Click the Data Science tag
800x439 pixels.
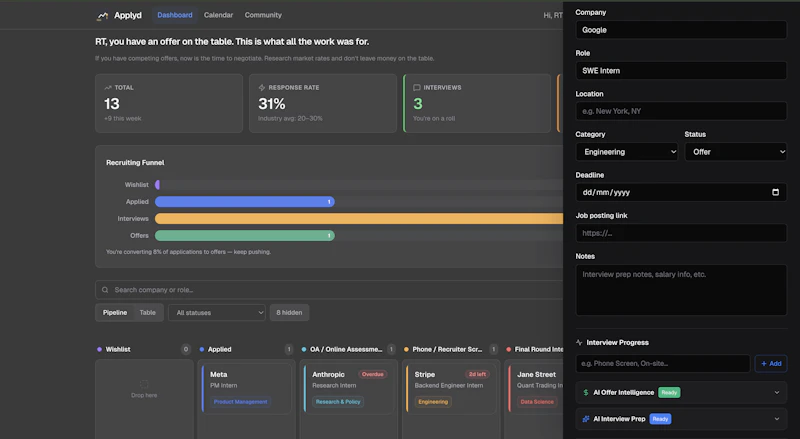point(537,402)
